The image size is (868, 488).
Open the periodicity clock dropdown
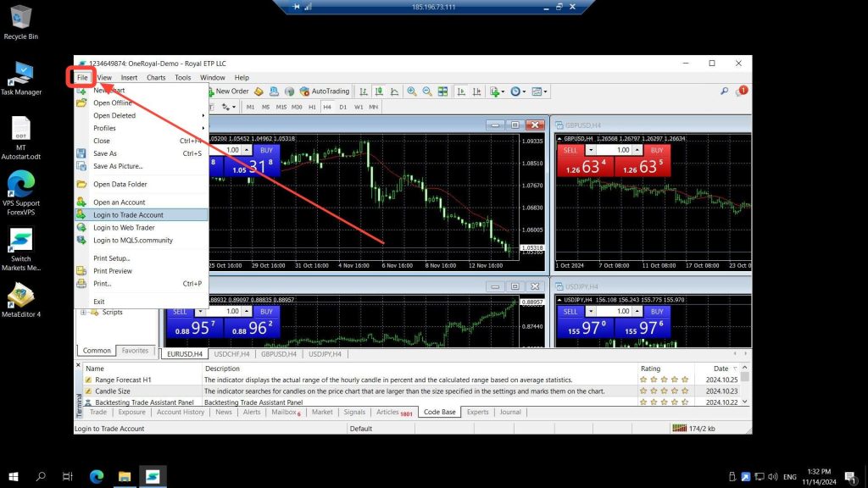[518, 91]
